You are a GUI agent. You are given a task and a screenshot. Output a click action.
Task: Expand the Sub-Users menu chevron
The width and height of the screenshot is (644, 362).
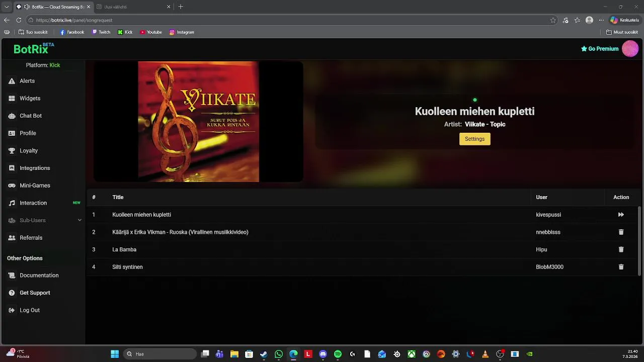[79, 220]
